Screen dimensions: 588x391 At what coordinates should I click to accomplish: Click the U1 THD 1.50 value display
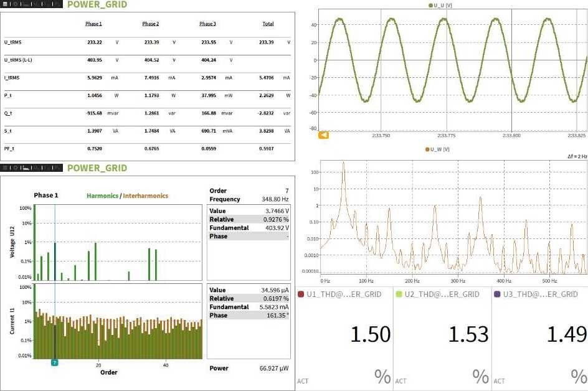[x=370, y=334]
